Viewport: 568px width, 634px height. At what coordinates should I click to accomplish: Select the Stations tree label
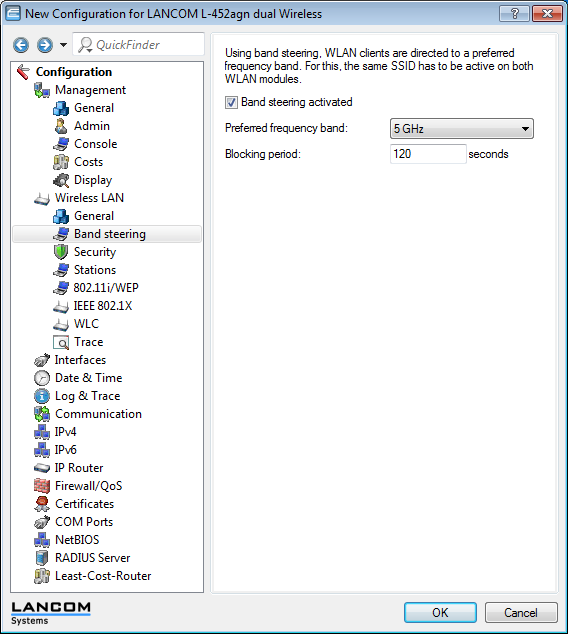[95, 270]
